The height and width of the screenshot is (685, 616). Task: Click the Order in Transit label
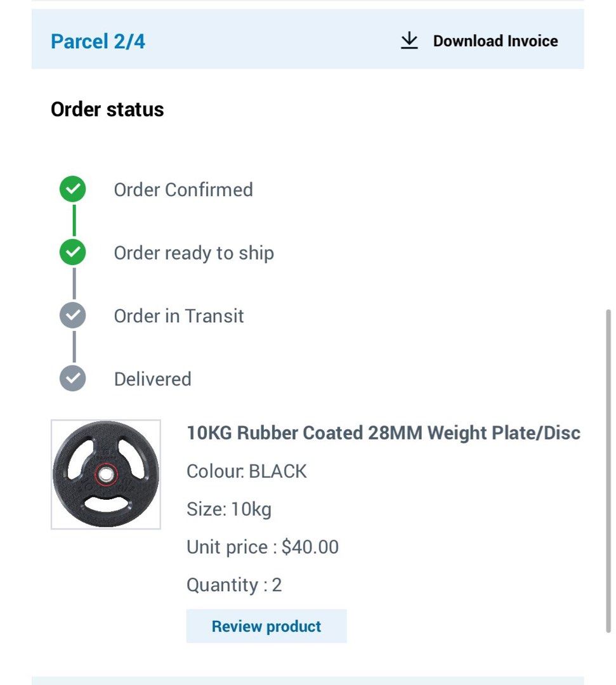click(179, 316)
